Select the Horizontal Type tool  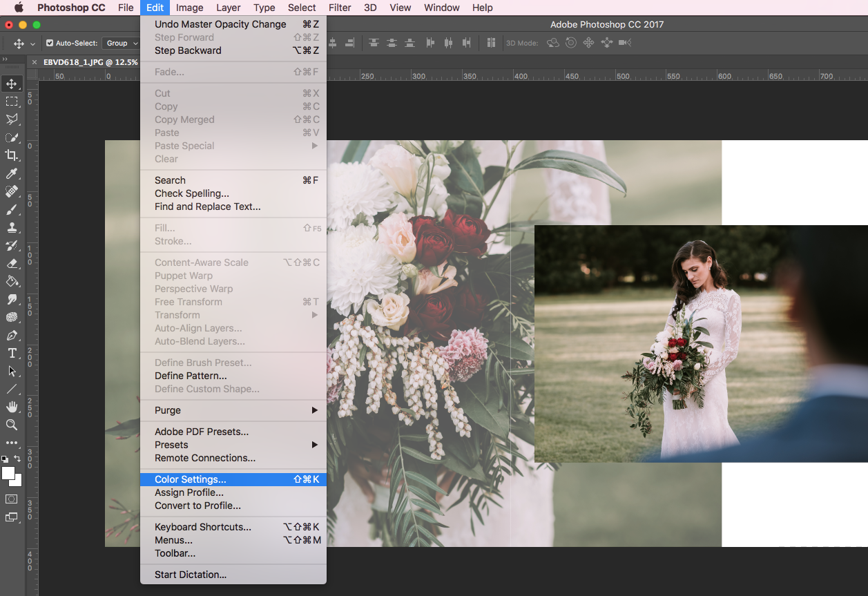[12, 353]
